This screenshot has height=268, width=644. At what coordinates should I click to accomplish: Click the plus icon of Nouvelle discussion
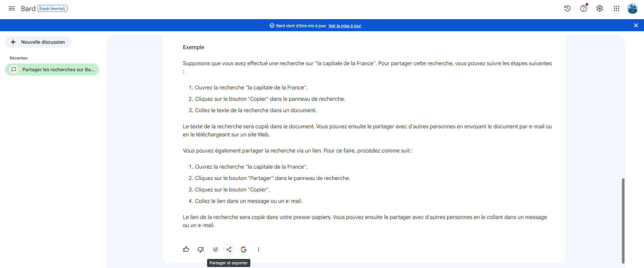[13, 42]
